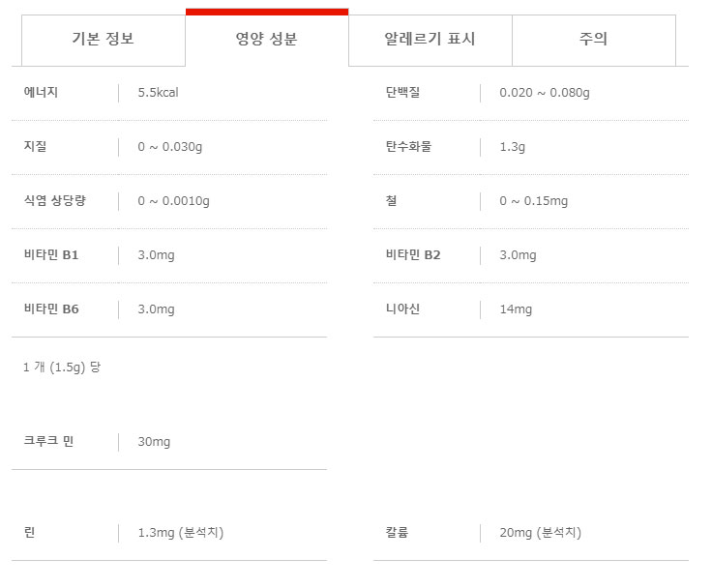Open the 기본 정보 tab
This screenshot has height=588, width=712.
tap(103, 40)
